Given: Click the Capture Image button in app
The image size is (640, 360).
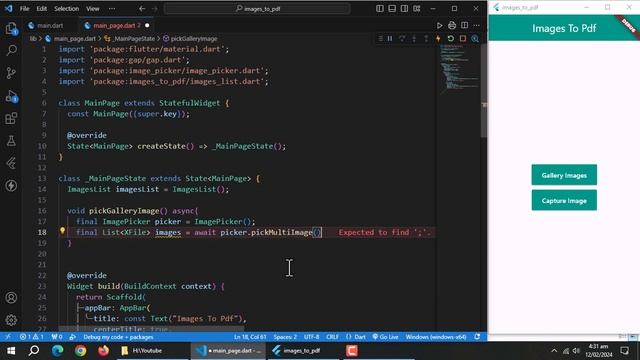Looking at the screenshot, I should coord(564,200).
